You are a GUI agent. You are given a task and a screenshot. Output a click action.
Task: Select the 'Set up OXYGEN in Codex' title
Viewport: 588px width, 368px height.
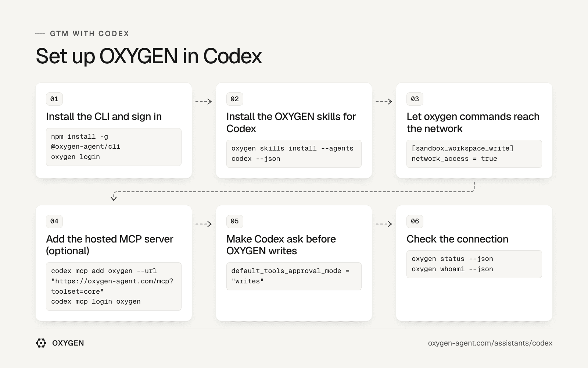(x=149, y=56)
